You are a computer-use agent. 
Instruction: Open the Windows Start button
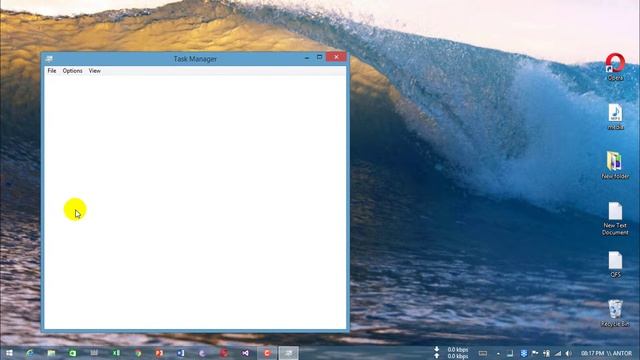[9, 353]
